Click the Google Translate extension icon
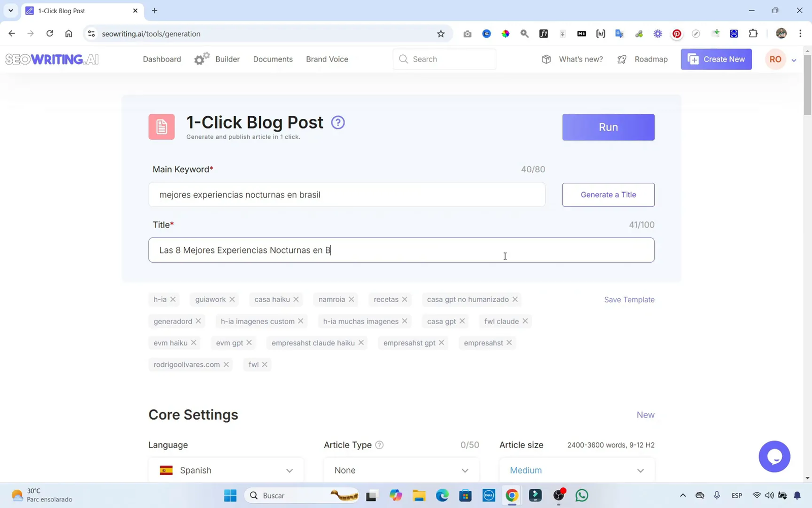Viewport: 812px width, 508px height. coord(619,34)
